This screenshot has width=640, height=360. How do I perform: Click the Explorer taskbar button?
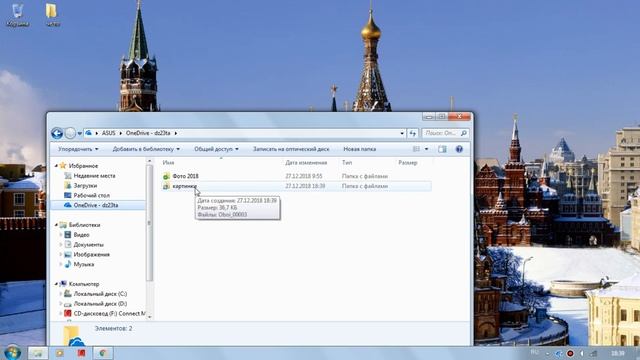(38, 353)
